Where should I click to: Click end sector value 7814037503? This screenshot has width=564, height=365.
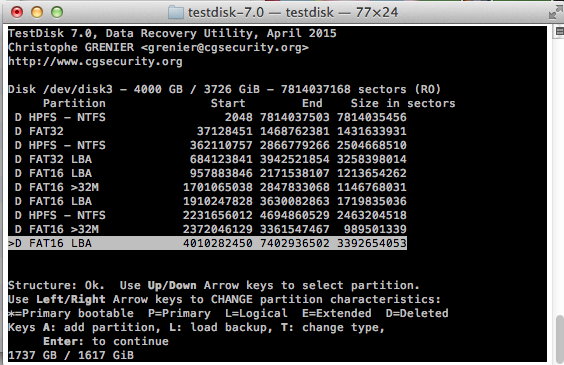coord(295,117)
